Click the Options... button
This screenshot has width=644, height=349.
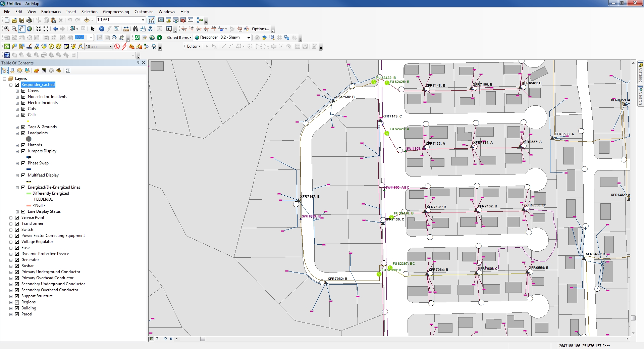260,29
